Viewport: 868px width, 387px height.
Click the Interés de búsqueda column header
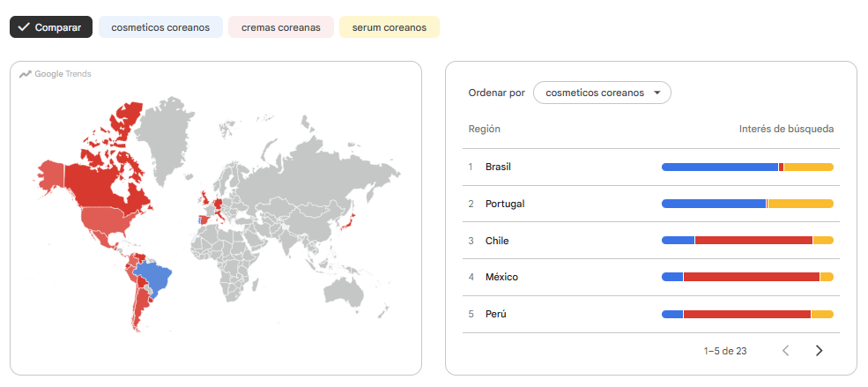[786, 129]
